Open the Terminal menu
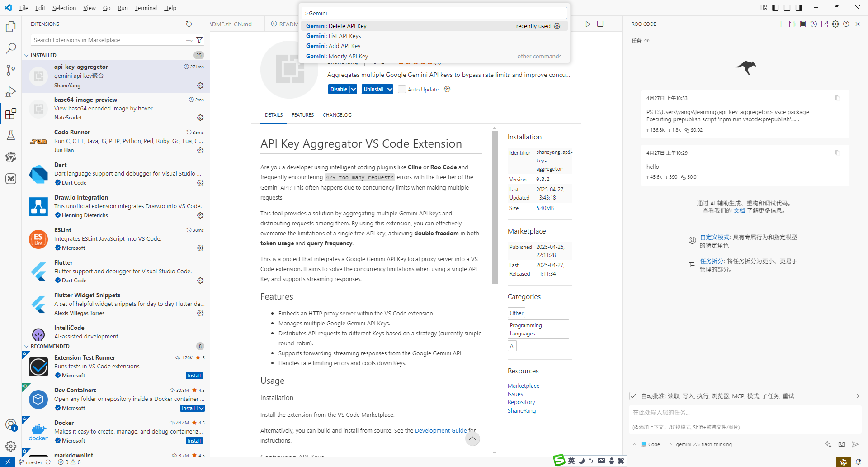Image resolution: width=868 pixels, height=467 pixels. point(146,8)
